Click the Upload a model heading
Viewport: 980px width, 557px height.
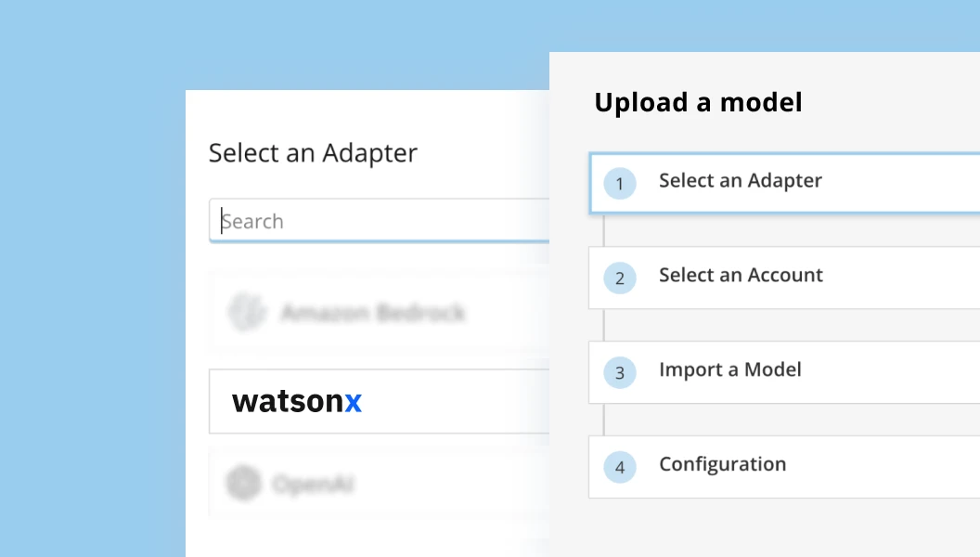pos(698,102)
